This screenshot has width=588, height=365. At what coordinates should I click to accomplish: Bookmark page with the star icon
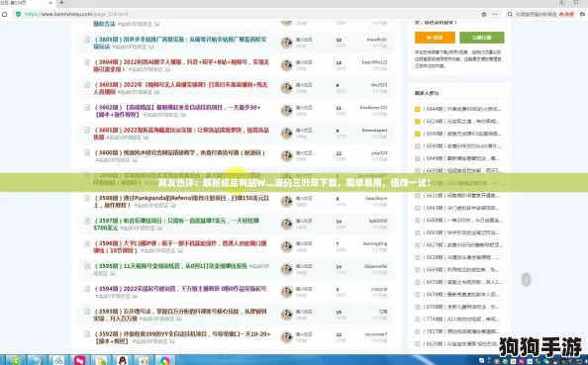tap(484, 14)
